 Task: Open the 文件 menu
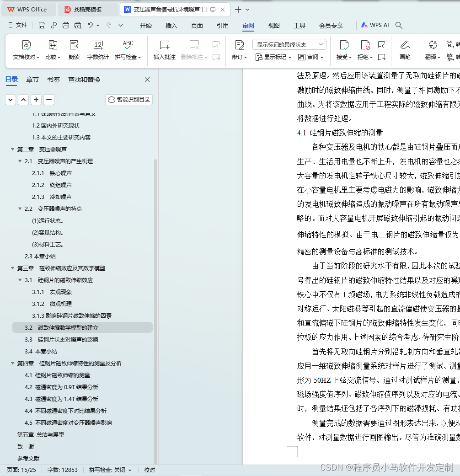pyautogui.click(x=18, y=25)
